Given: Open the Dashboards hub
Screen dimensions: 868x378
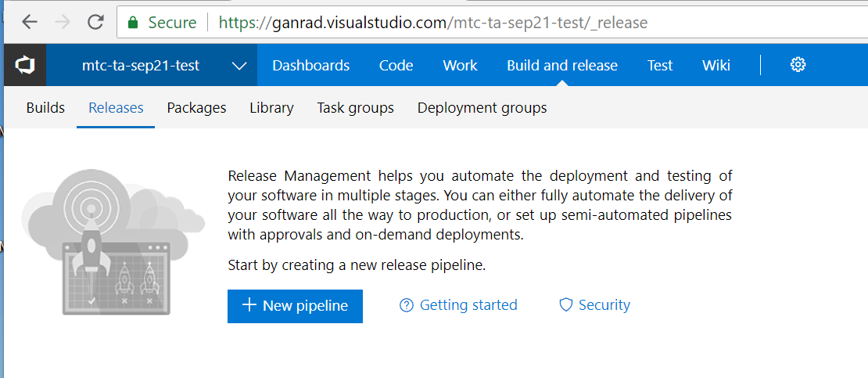Looking at the screenshot, I should [311, 66].
